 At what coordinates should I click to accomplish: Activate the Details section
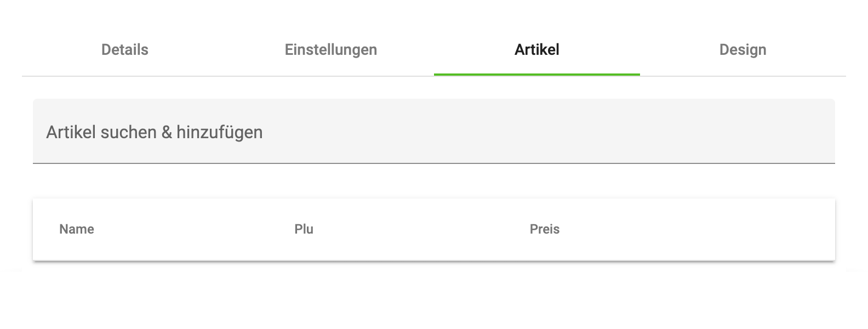(124, 50)
